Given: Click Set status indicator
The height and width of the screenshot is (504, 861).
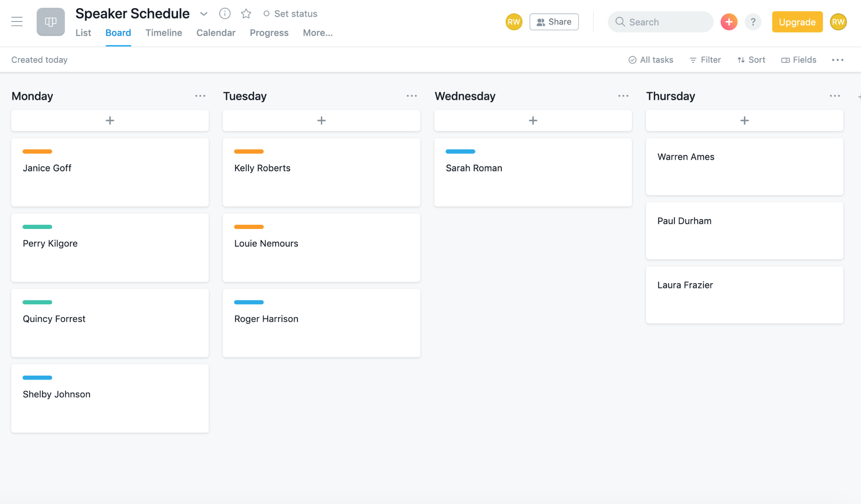Looking at the screenshot, I should tap(290, 14).
